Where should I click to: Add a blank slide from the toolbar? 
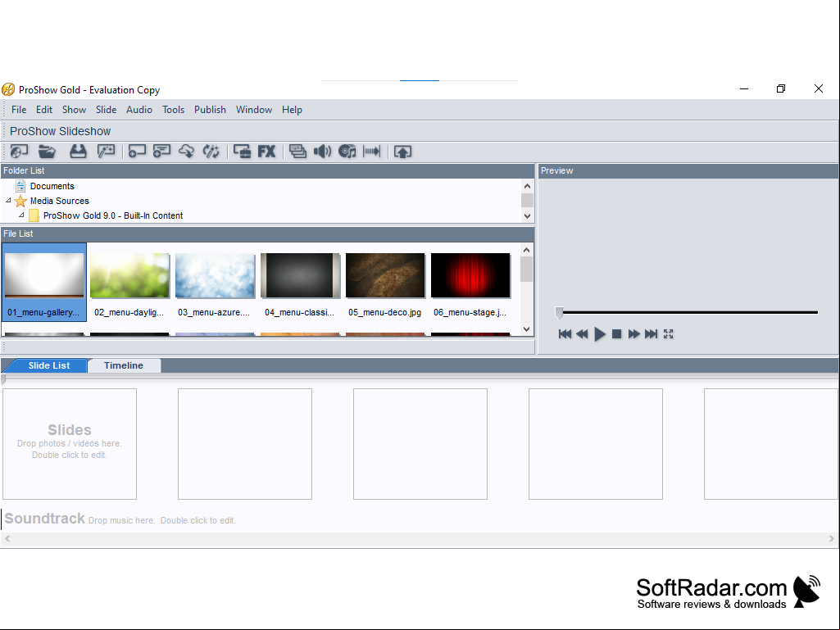pyautogui.click(x=137, y=152)
